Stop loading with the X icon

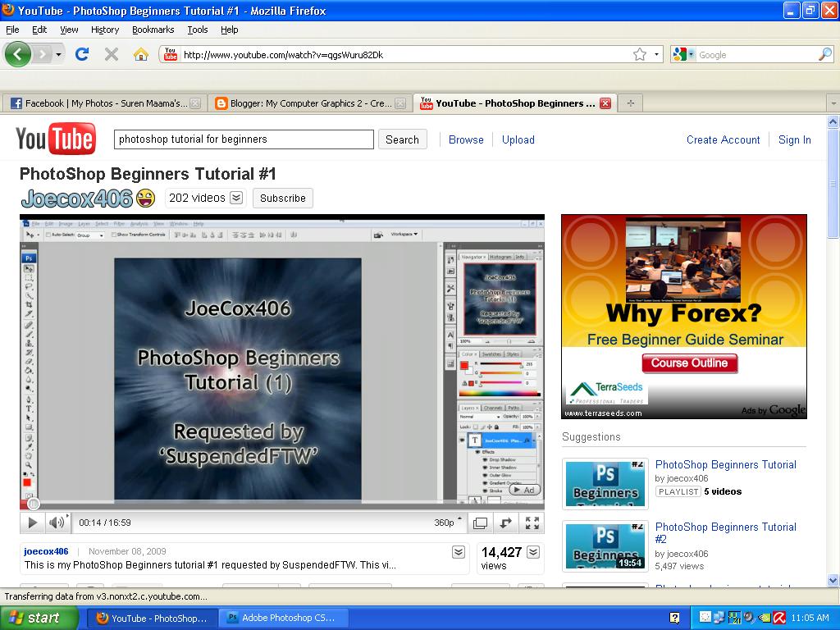[112, 54]
